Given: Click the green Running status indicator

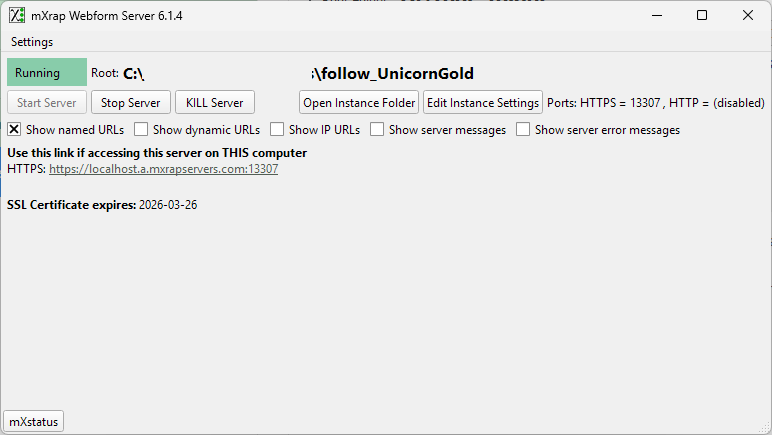Looking at the screenshot, I should pos(46,73).
